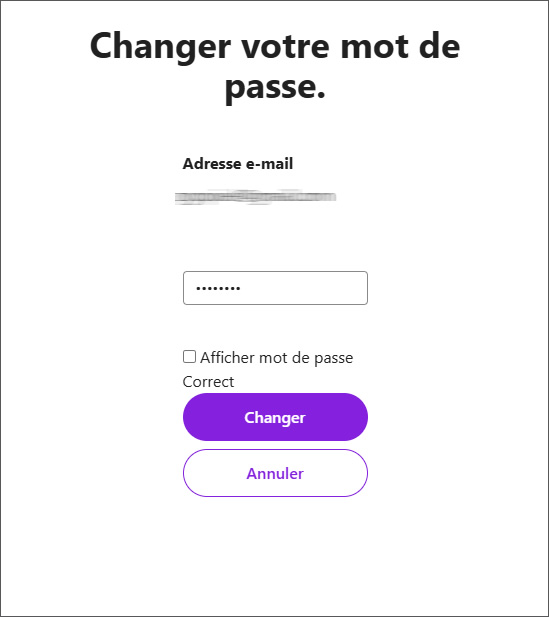Submit the password change with the purple button
The width and height of the screenshot is (549, 617).
(275, 417)
